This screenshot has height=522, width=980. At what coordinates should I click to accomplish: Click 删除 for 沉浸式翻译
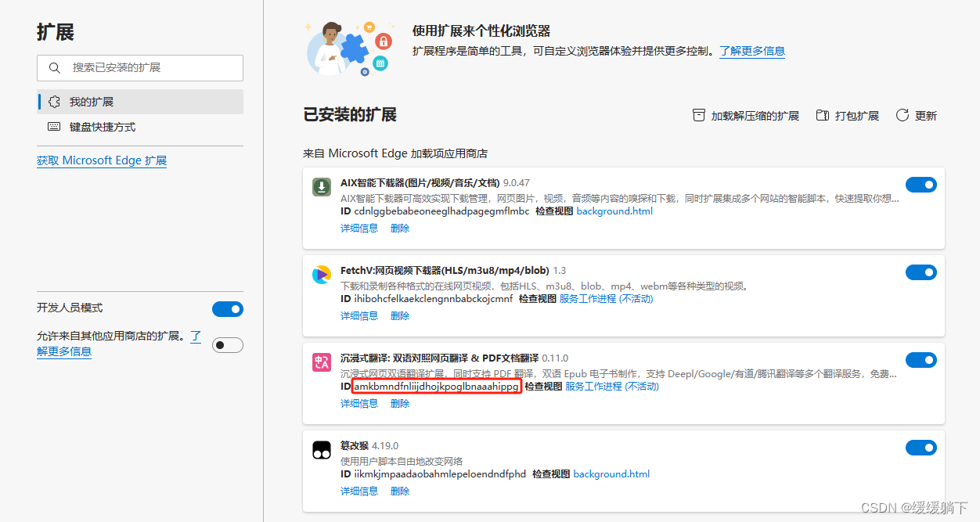[x=400, y=404]
